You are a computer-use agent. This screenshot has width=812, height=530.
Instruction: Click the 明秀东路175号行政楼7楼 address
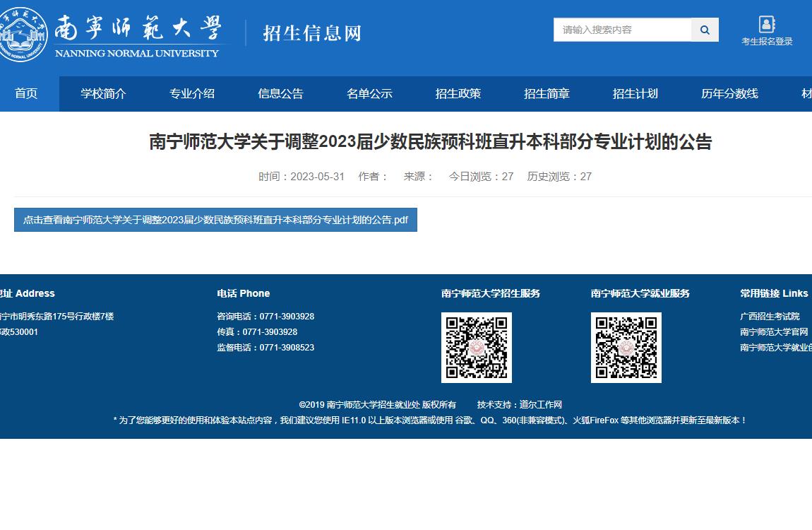[57, 317]
